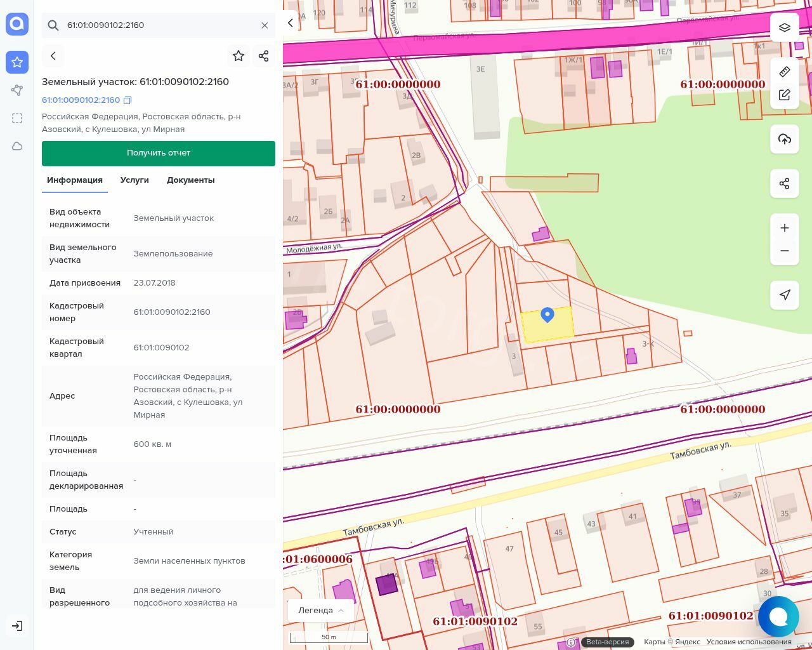Zoom in the map with plus
Screen dimensions: 812x650
click(x=785, y=228)
